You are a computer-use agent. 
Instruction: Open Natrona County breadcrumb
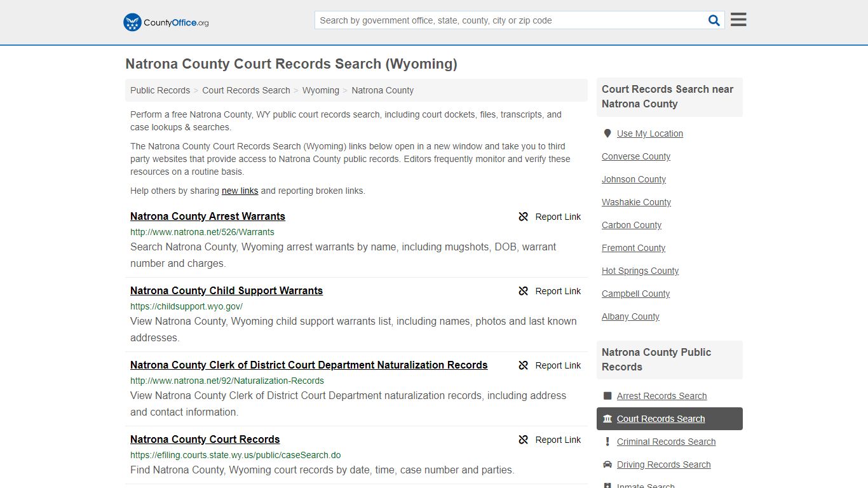383,90
